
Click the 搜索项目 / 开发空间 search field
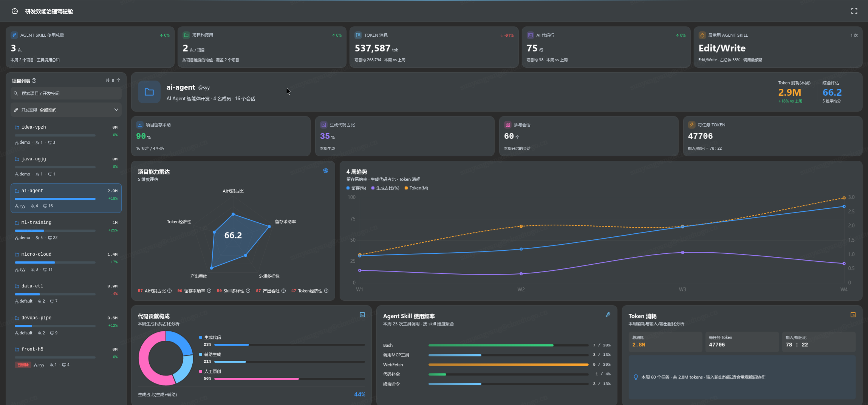click(x=66, y=93)
